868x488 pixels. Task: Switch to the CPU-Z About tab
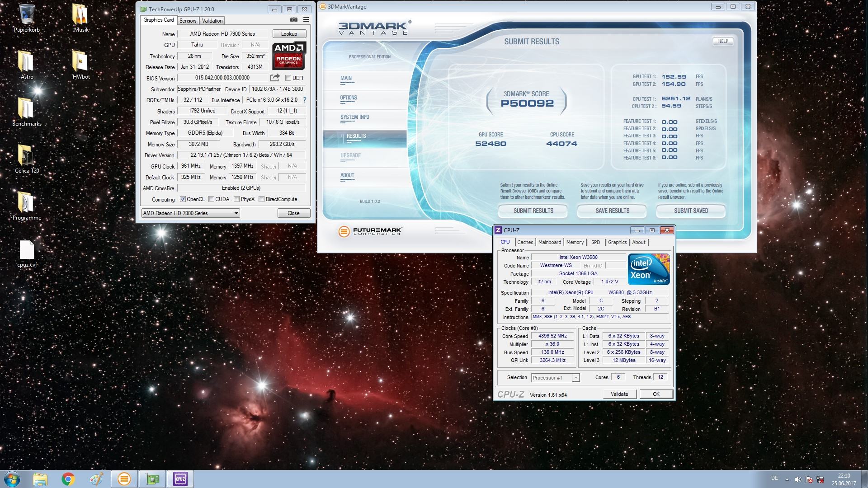point(639,242)
